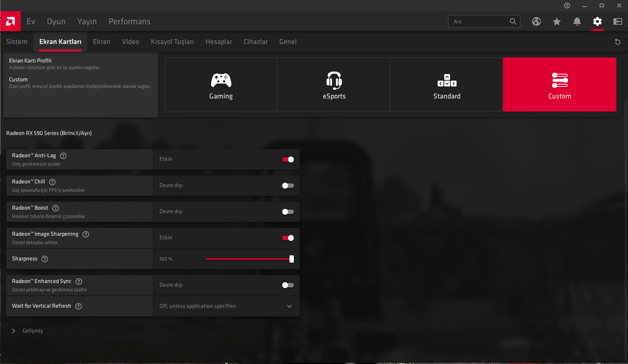Image resolution: width=628 pixels, height=364 pixels.
Task: Click the AMD Radeon logo icon
Action: click(x=11, y=21)
